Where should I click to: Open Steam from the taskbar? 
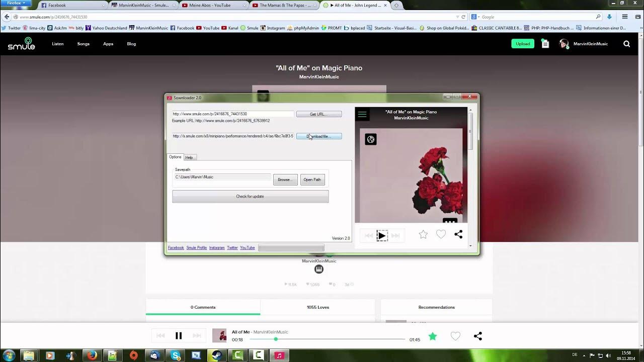coord(217,355)
